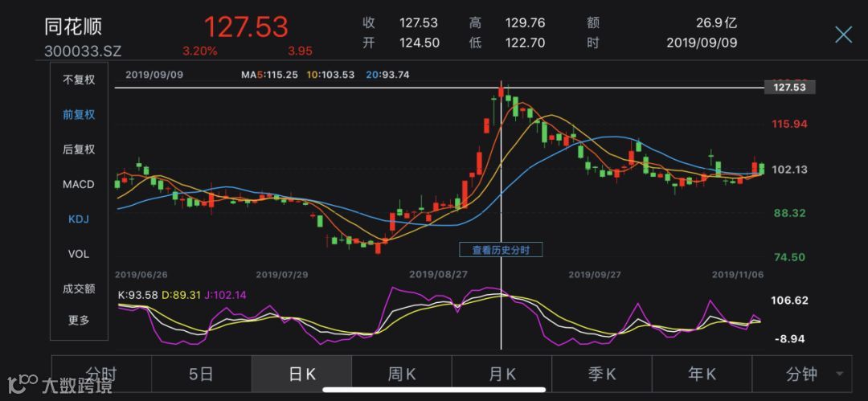Click the J:102.14 indicator value
This screenshot has width=868, height=401.
click(x=224, y=295)
